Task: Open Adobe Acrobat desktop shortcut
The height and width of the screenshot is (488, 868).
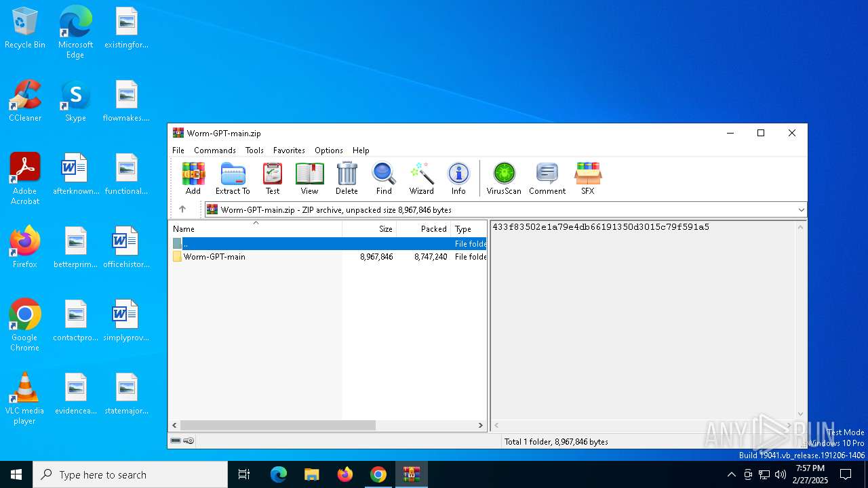Action: 25,179
